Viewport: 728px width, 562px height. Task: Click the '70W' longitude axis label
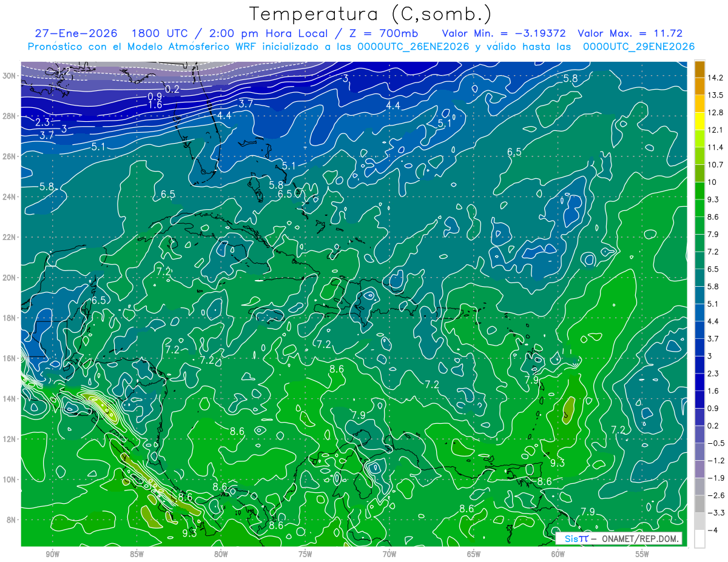[x=389, y=555]
